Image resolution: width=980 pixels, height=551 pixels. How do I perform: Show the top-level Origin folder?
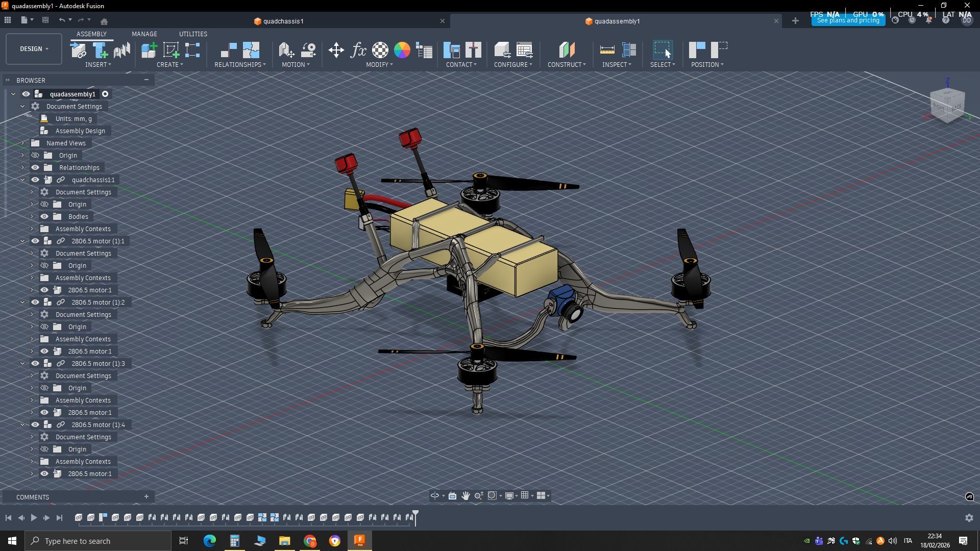[x=35, y=156]
